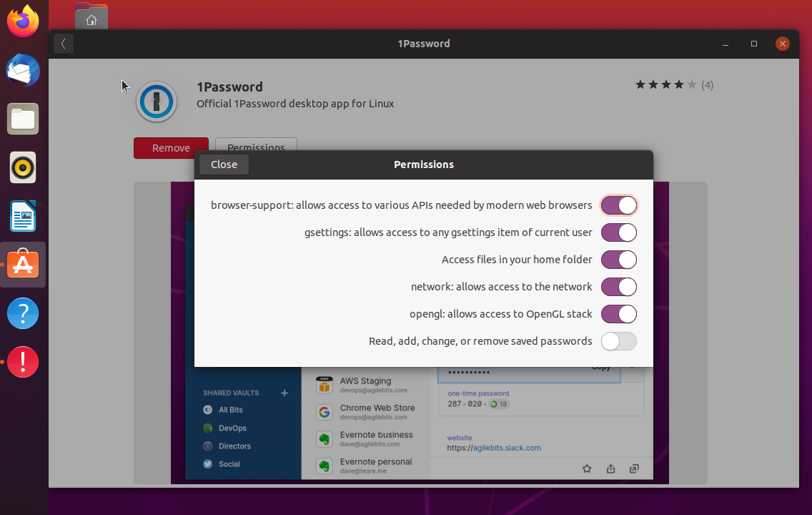This screenshot has width=812, height=515.
Task: Toggle the browser-support permission switch
Action: 618,205
